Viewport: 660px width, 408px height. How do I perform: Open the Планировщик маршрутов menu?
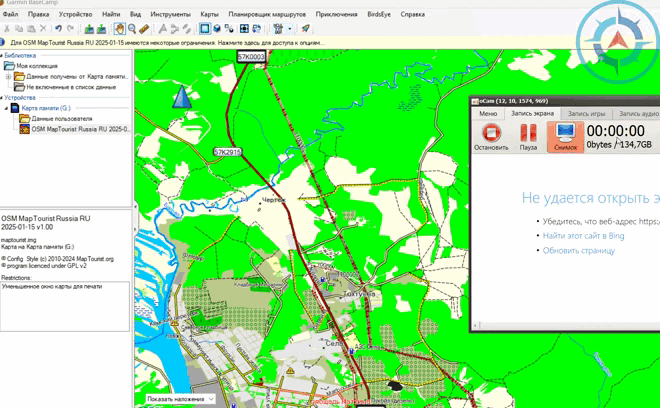coord(267,14)
